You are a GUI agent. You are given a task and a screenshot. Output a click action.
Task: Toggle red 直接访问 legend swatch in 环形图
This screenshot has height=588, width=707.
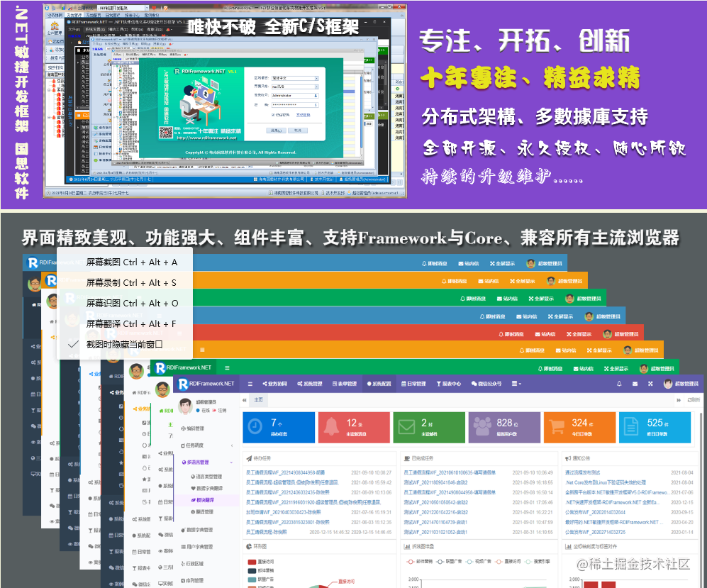(252, 562)
